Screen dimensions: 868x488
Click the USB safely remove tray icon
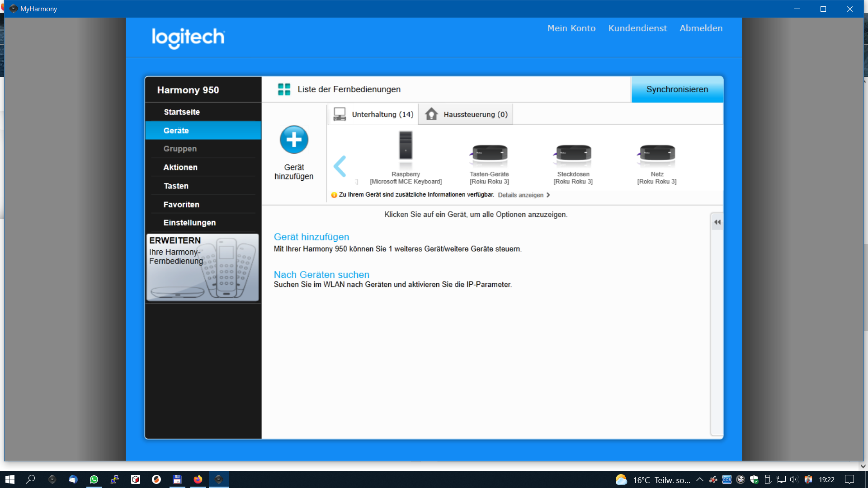point(767,480)
